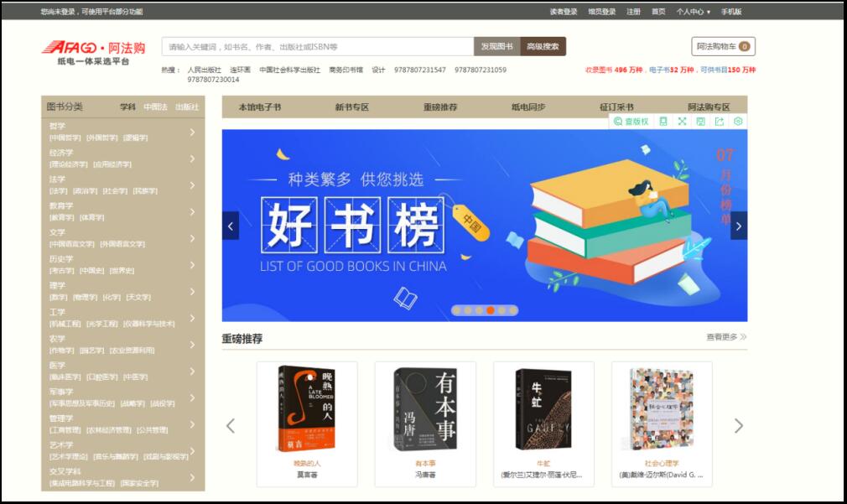The height and width of the screenshot is (504, 847).
Task: Select the active orange carousel dot
Action: click(x=491, y=310)
